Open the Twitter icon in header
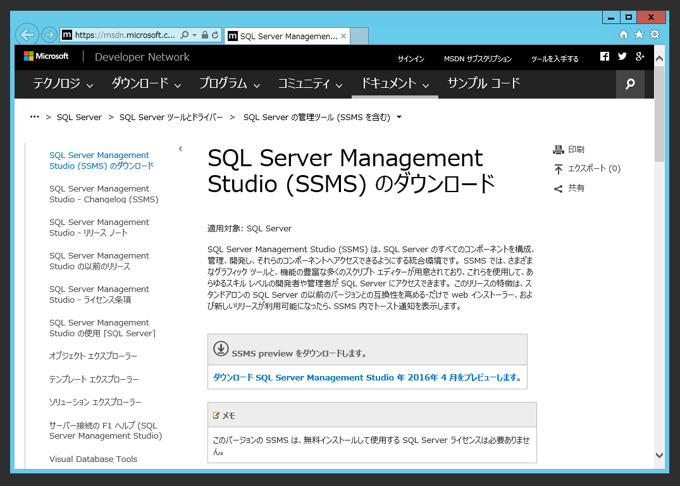The image size is (680, 486). 622,56
